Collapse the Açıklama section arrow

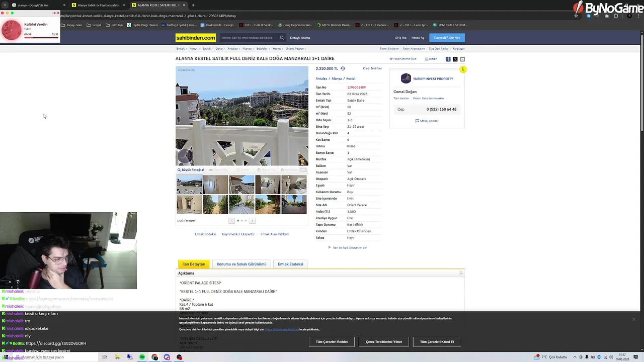[460, 273]
